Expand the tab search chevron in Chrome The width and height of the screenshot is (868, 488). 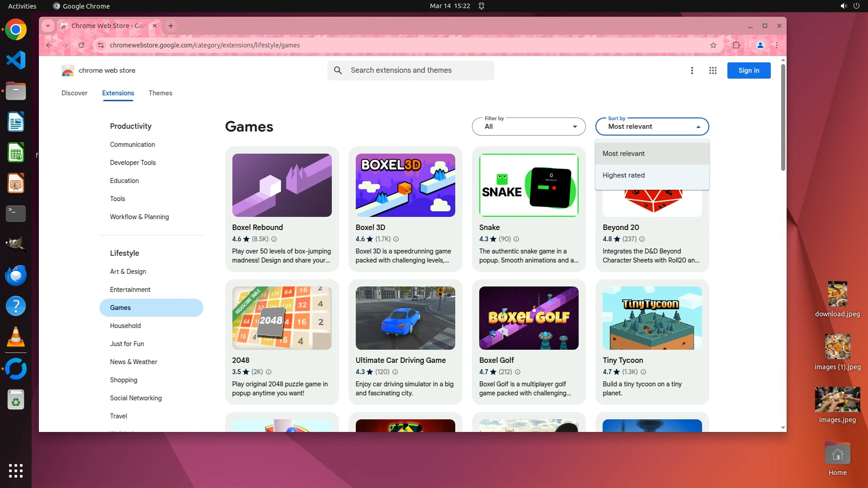coord(48,26)
